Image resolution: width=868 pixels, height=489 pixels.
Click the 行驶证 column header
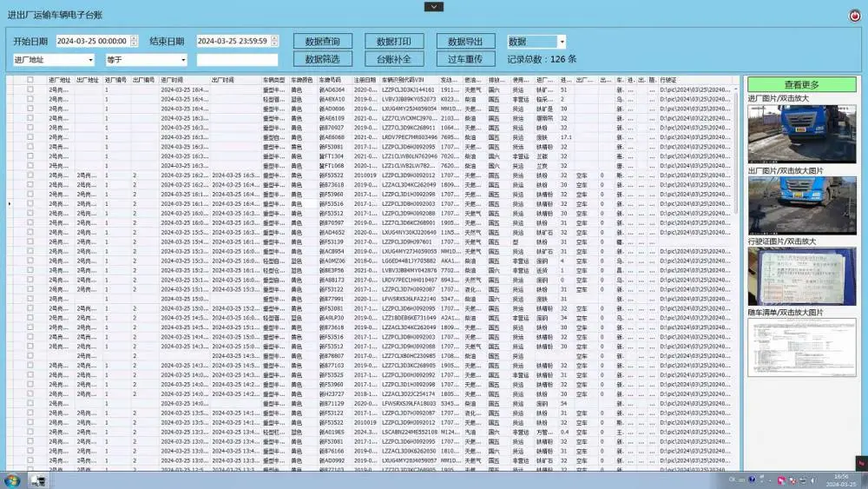[694, 80]
